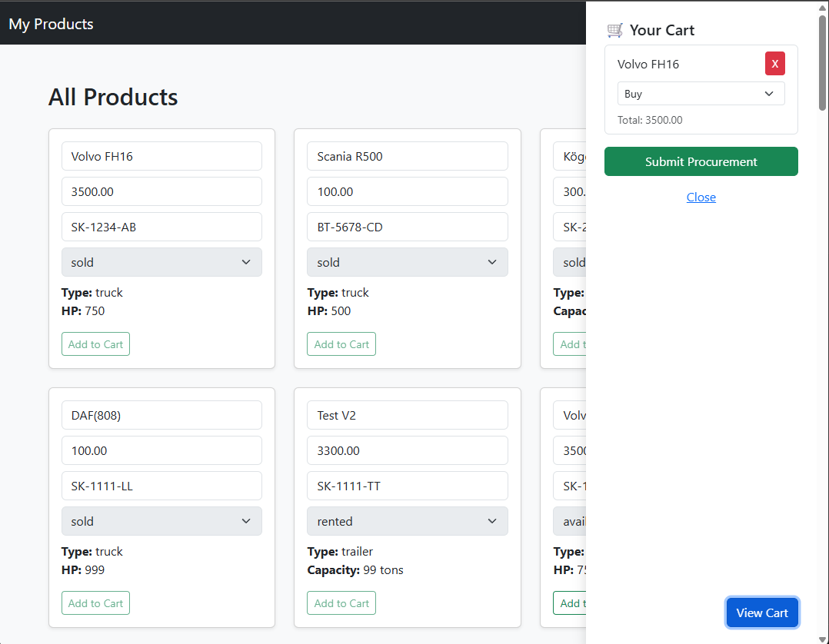Open the sold status dropdown for DAF(808)
The image size is (829, 644).
tap(161, 521)
